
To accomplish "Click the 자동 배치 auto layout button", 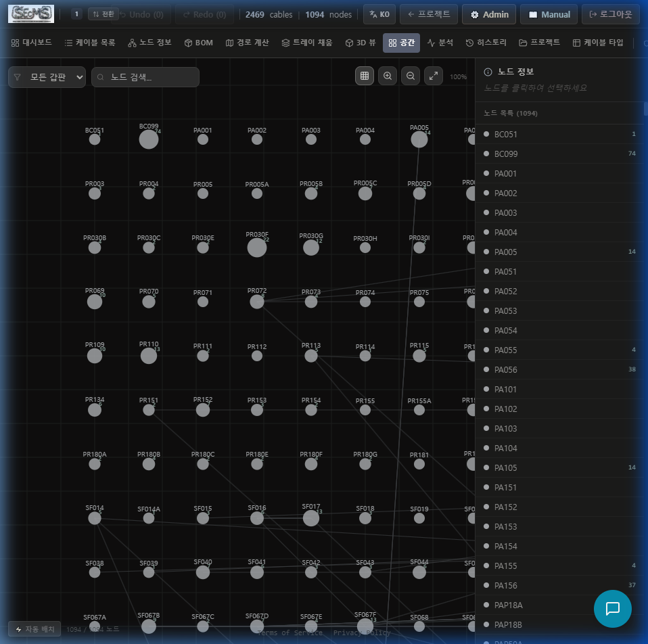I will coord(34,628).
